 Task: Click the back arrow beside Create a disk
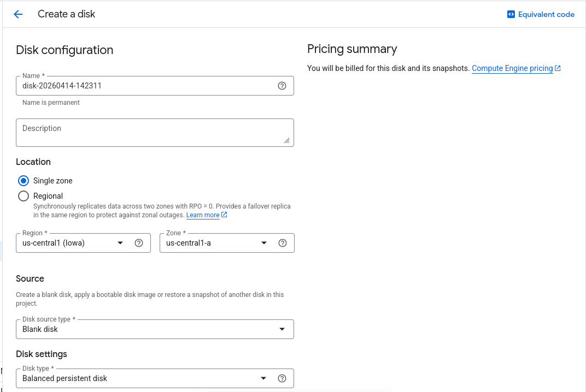click(18, 14)
